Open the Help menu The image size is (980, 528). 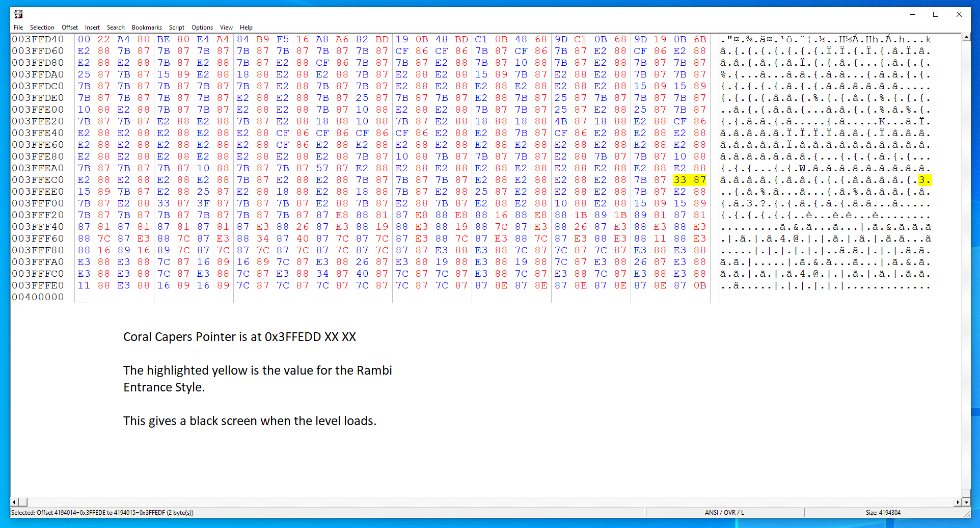(246, 28)
